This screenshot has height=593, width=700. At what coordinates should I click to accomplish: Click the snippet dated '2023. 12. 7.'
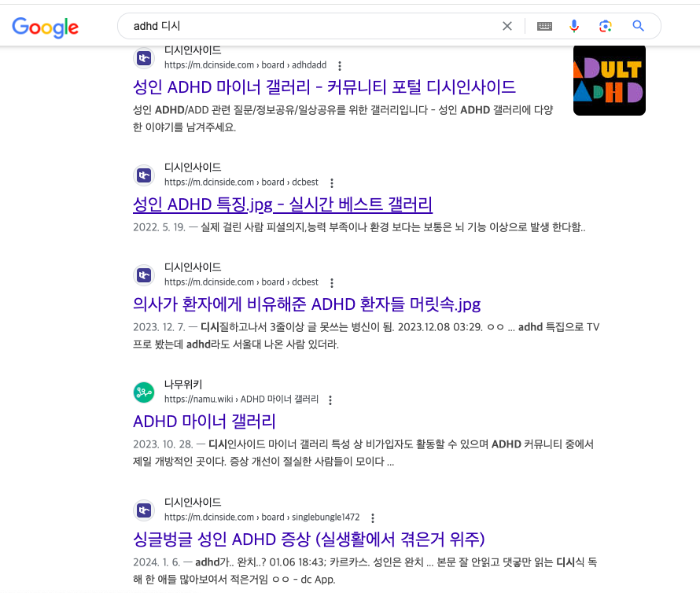click(x=366, y=336)
